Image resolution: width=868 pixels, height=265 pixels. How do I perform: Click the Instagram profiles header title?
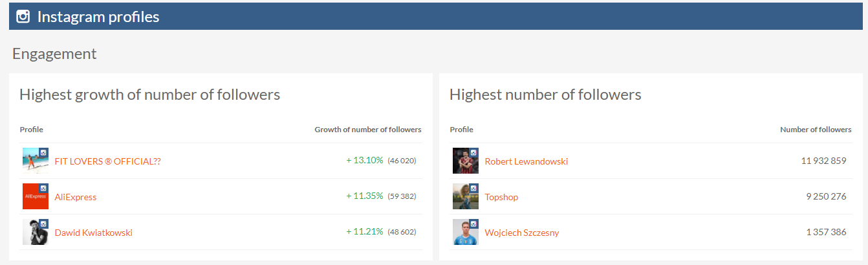point(98,17)
